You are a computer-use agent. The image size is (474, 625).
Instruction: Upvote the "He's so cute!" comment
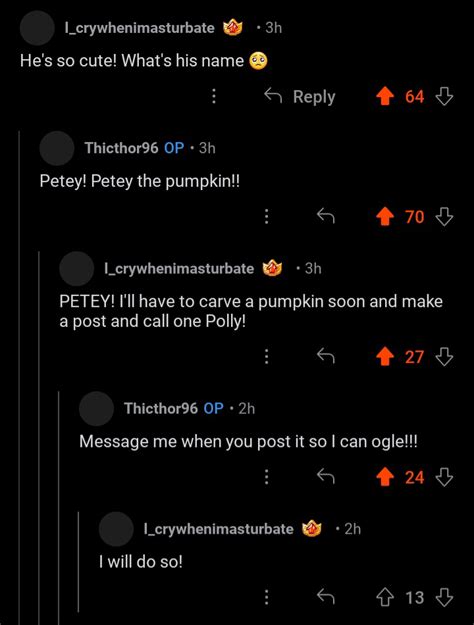coord(385,96)
